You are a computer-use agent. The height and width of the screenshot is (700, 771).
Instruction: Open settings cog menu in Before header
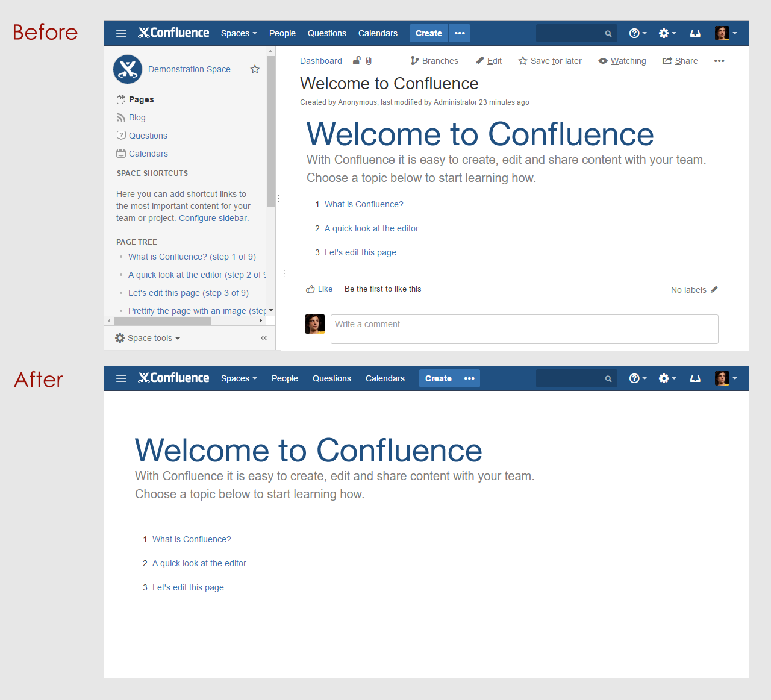[667, 33]
